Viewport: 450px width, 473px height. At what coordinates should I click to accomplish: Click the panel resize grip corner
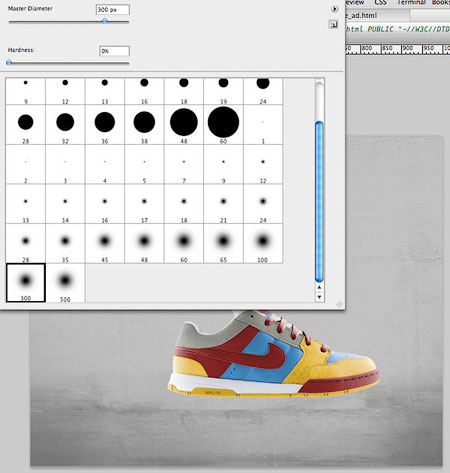point(339,304)
